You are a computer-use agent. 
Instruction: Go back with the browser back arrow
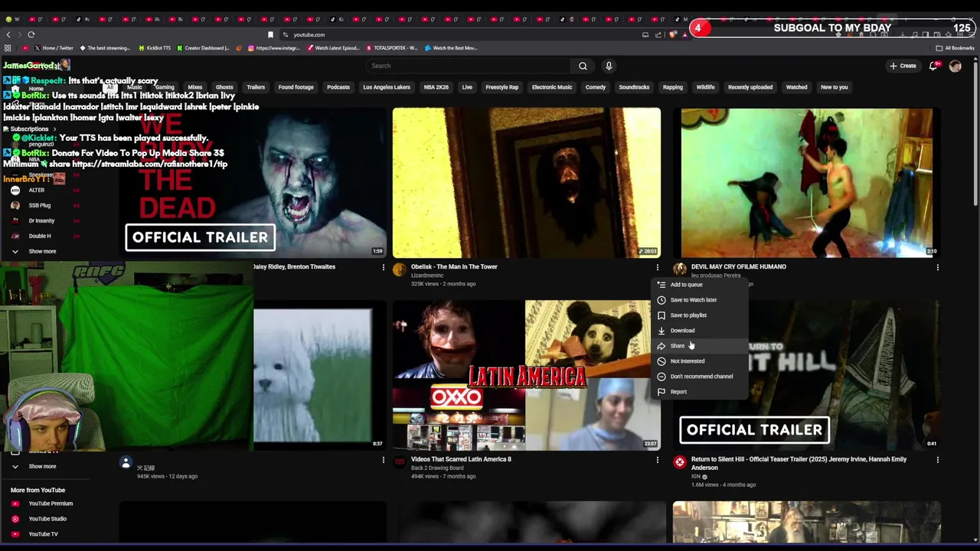[8, 34]
